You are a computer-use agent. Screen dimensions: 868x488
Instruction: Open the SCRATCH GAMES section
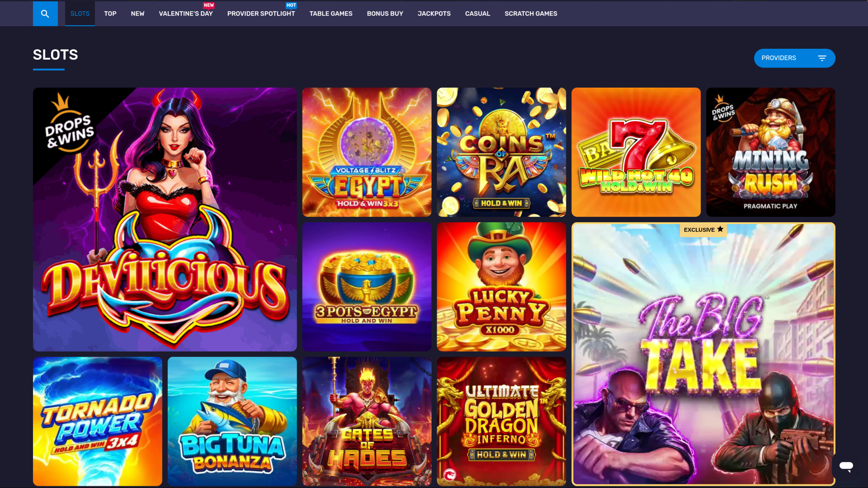click(x=531, y=14)
